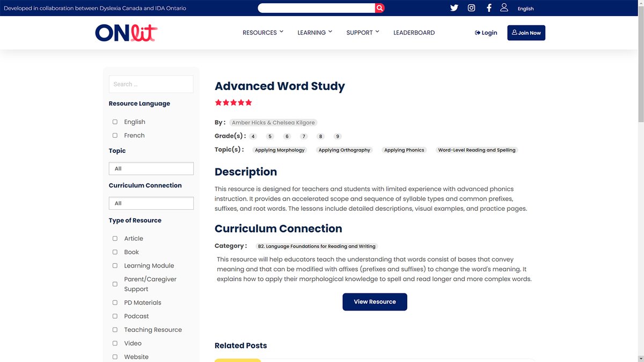644x362 pixels.
Task: Click the grade 9 tag
Action: pyautogui.click(x=338, y=136)
